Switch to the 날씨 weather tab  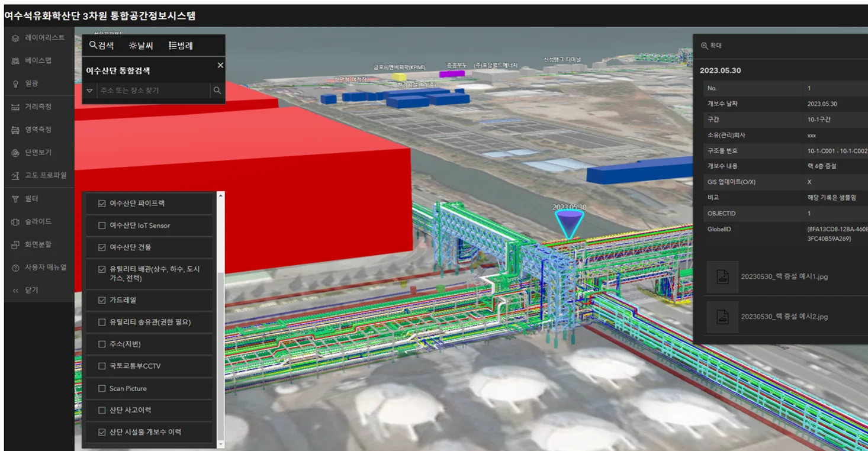(141, 46)
